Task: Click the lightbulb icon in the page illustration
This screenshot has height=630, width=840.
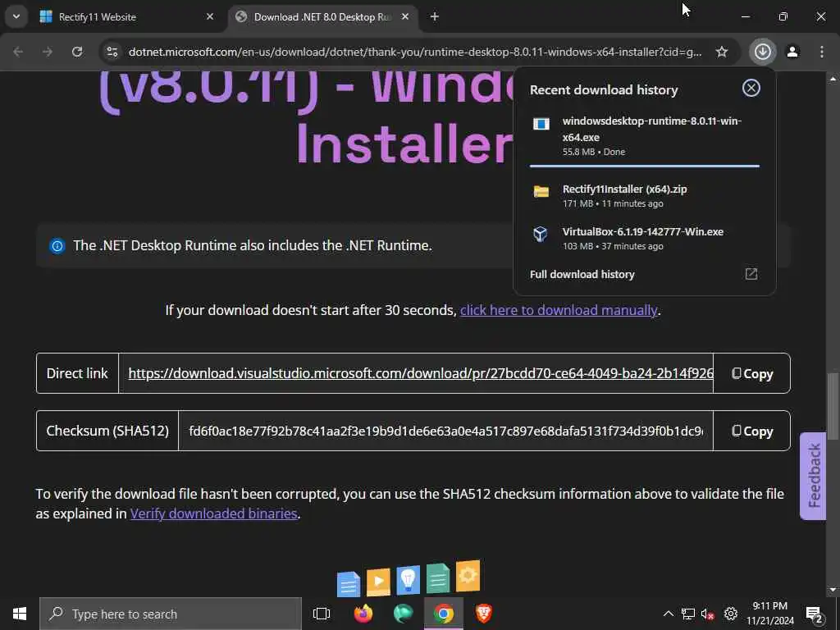Action: pos(409,579)
